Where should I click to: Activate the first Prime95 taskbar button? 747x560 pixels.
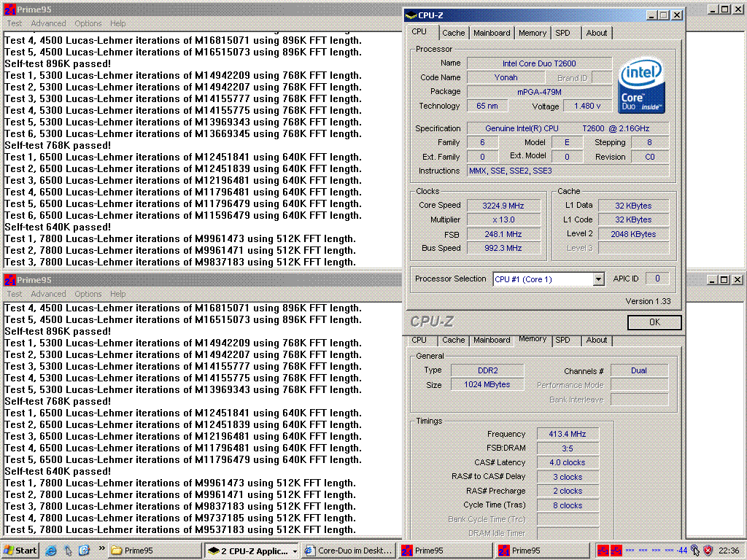coord(447,551)
